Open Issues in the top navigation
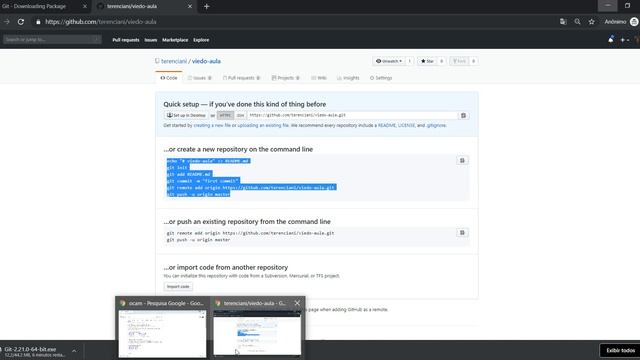The width and height of the screenshot is (640, 360). coord(151,40)
